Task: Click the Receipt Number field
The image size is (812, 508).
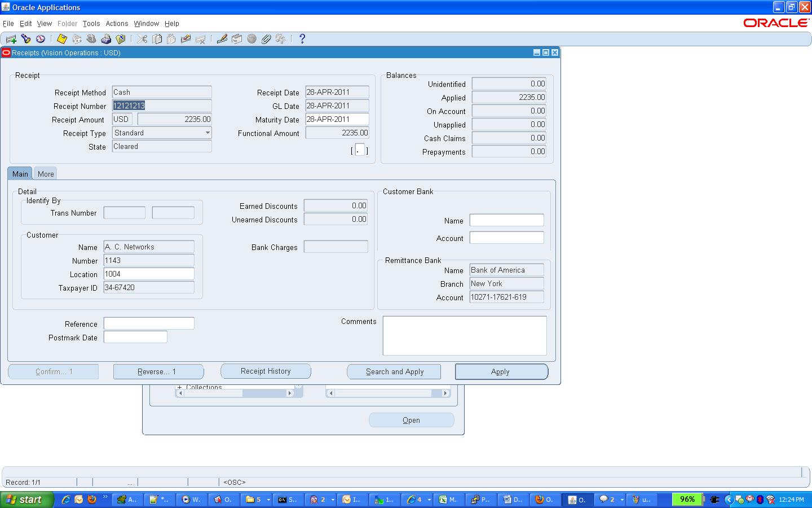Action: 162,106
